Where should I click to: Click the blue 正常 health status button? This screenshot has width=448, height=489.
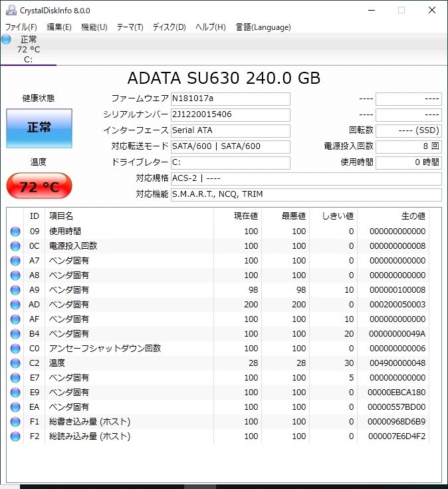[x=39, y=128]
